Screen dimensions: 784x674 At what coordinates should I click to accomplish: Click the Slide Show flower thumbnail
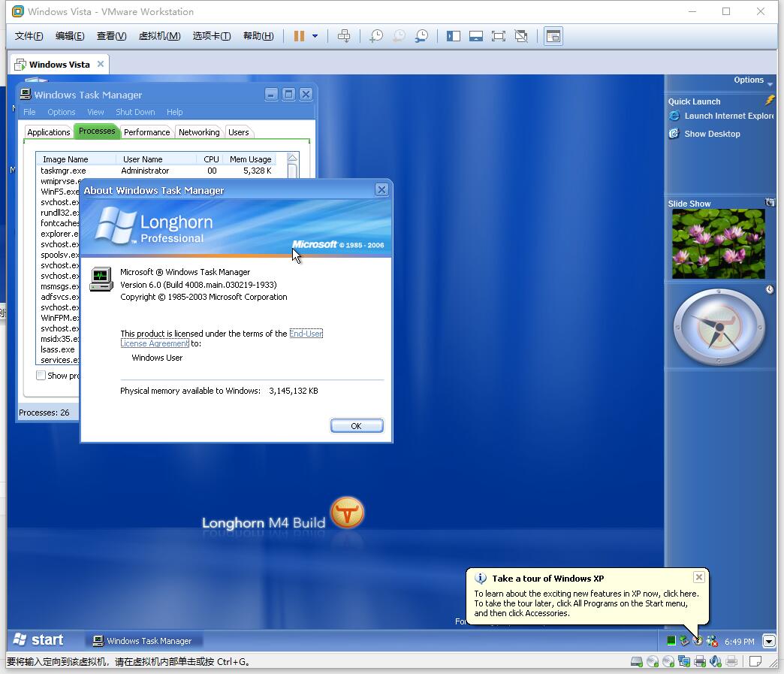[719, 243]
